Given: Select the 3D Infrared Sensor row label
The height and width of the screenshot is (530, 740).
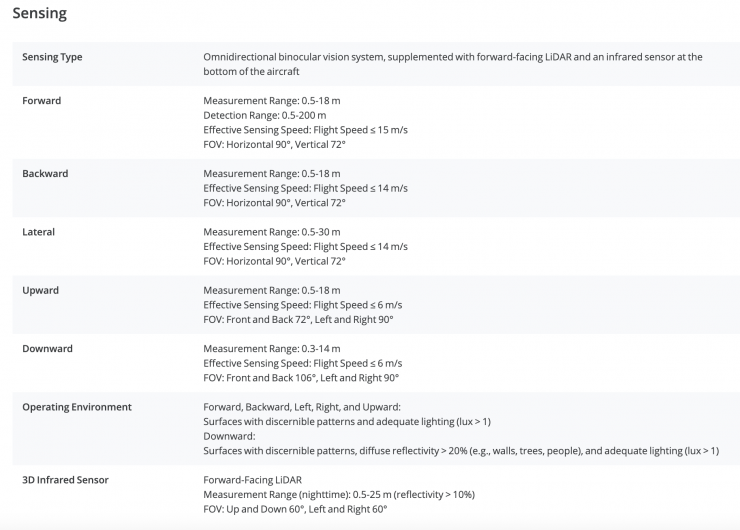Looking at the screenshot, I should coord(65,480).
